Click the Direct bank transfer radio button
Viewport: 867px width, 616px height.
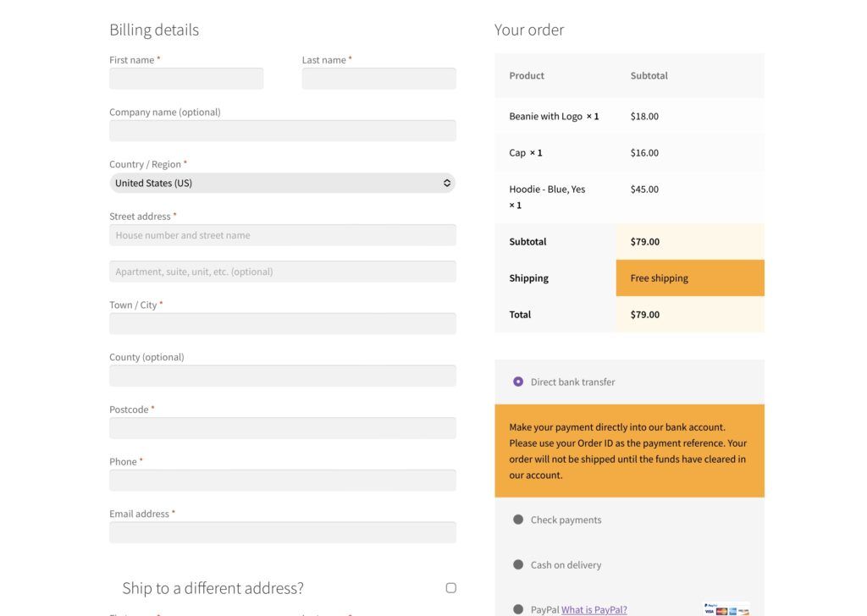tap(517, 382)
